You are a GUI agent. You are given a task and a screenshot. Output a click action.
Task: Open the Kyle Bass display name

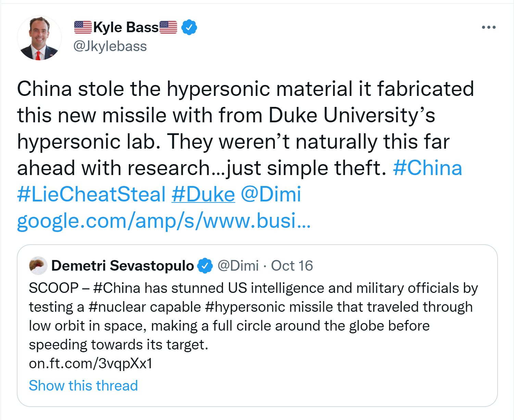click(126, 27)
